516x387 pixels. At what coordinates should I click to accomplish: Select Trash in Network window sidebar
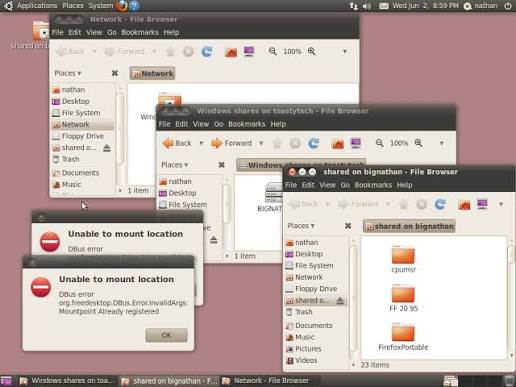(82, 159)
